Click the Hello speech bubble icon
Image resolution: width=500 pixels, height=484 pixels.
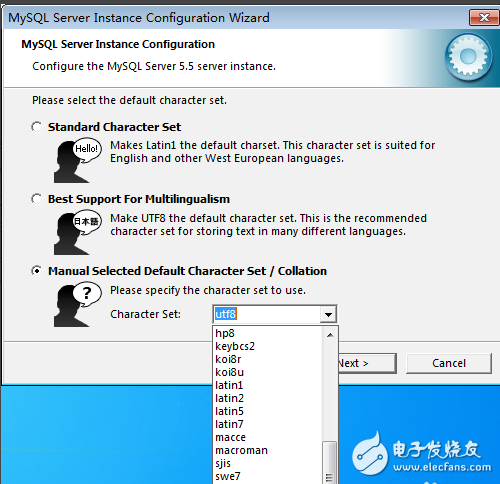pos(87,149)
